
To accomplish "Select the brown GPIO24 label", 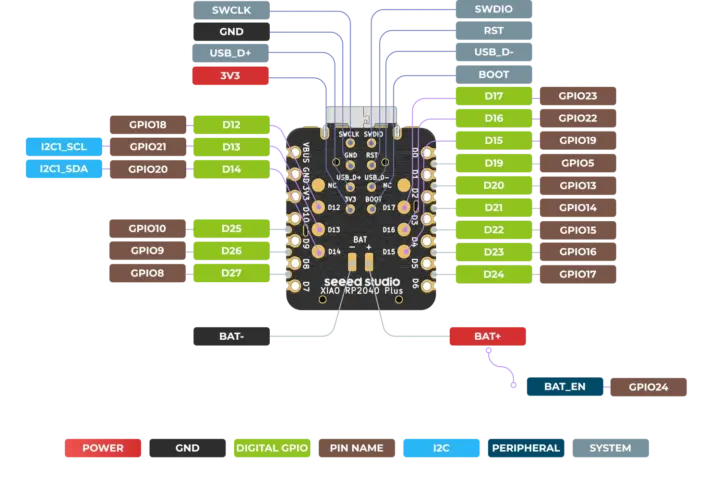I will pyautogui.click(x=648, y=387).
